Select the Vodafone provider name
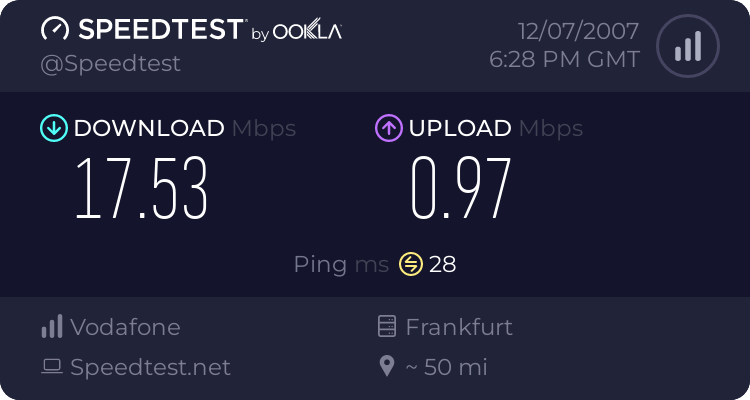The width and height of the screenshot is (750, 400). pos(125,327)
